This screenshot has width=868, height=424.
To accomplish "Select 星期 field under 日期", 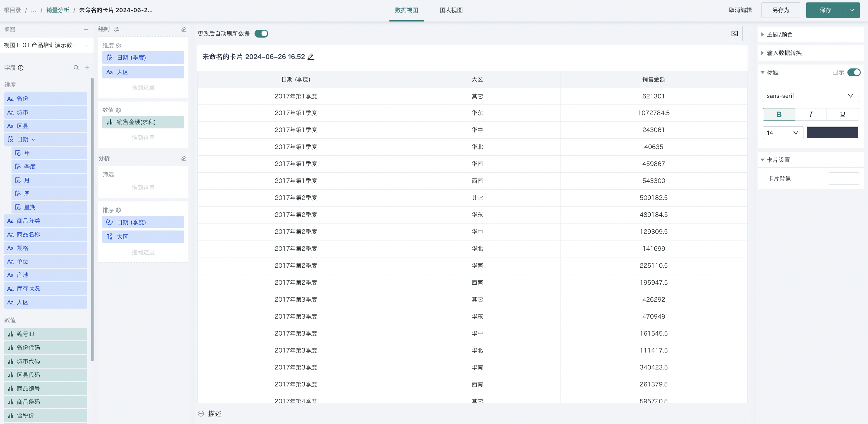I will pyautogui.click(x=49, y=207).
